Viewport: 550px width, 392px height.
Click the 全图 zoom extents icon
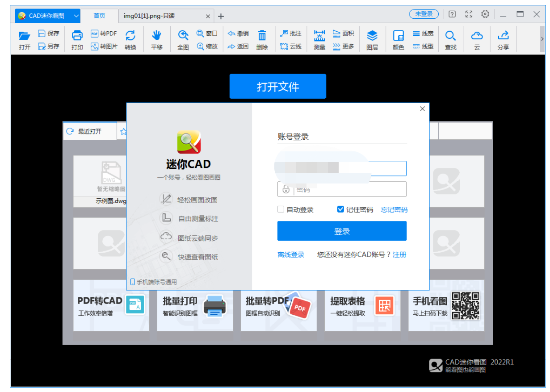[x=183, y=35]
